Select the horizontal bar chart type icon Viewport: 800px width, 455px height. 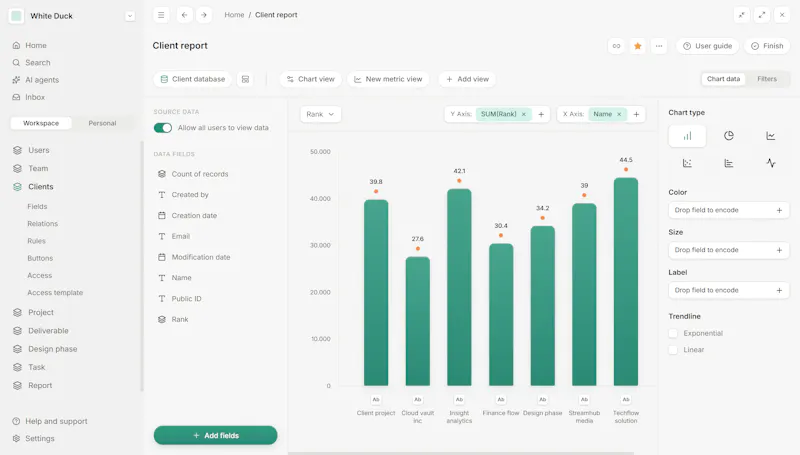click(729, 163)
